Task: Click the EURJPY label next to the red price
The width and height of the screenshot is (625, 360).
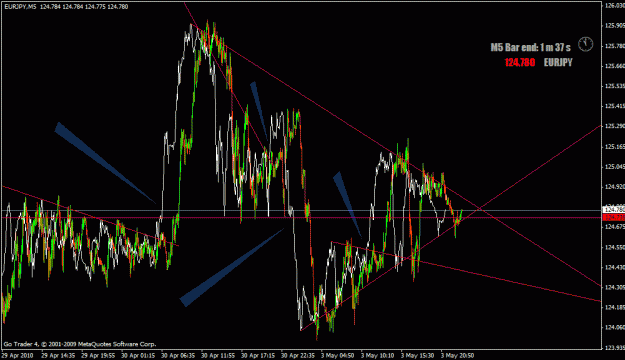Action: [x=558, y=63]
